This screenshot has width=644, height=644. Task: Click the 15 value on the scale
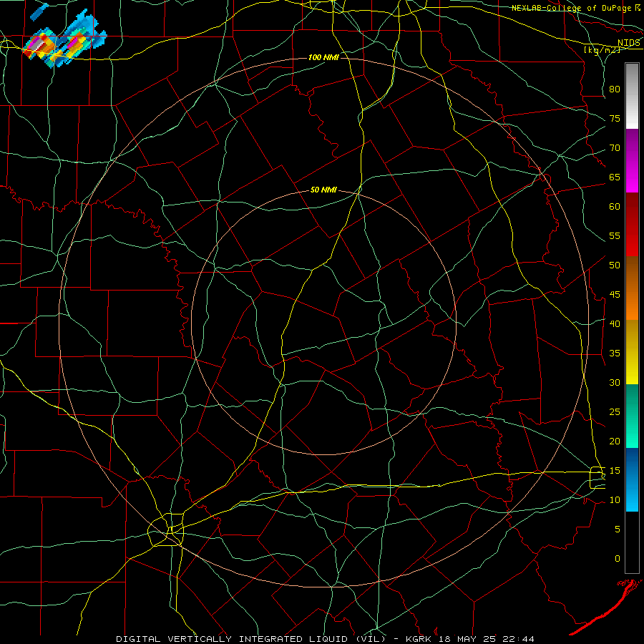tap(615, 471)
